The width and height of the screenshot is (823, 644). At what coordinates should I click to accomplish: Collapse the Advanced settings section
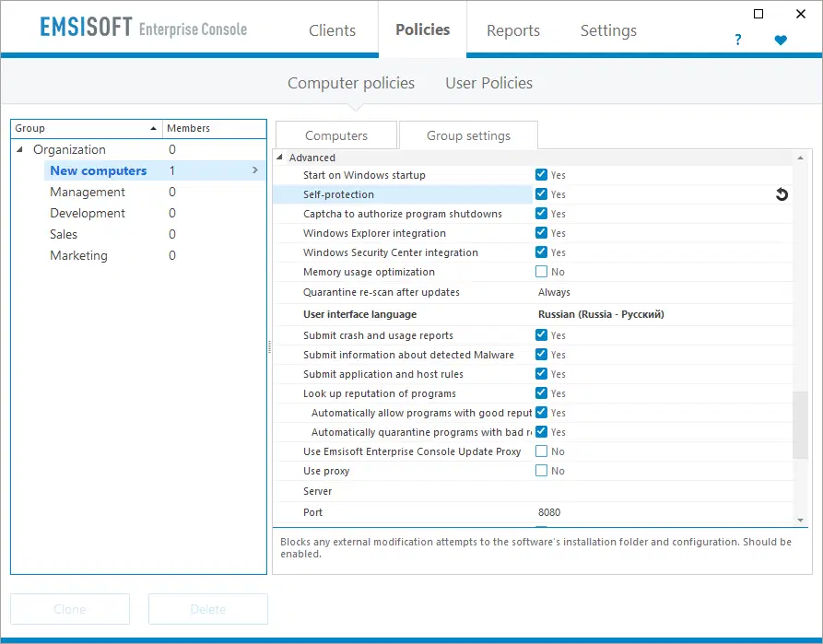pyautogui.click(x=280, y=158)
